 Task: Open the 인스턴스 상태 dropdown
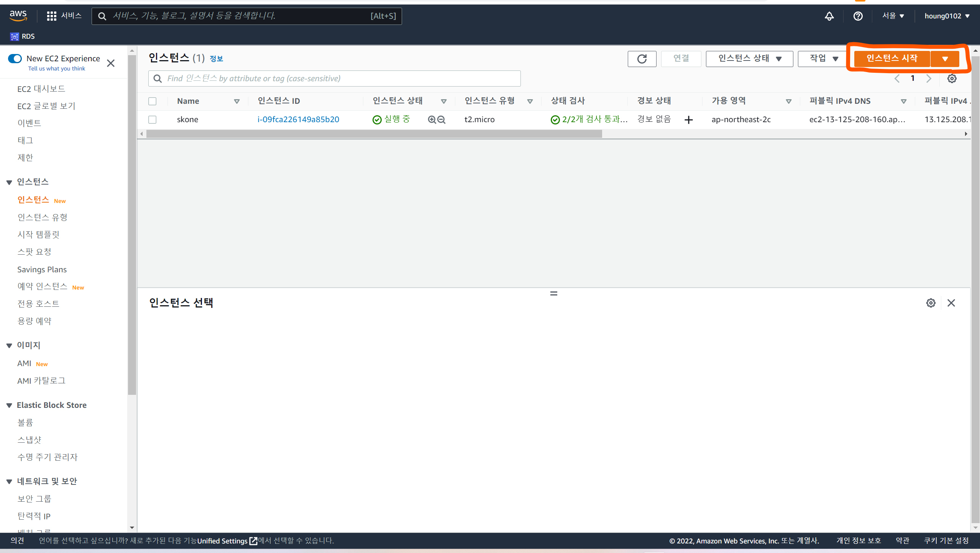pyautogui.click(x=749, y=59)
